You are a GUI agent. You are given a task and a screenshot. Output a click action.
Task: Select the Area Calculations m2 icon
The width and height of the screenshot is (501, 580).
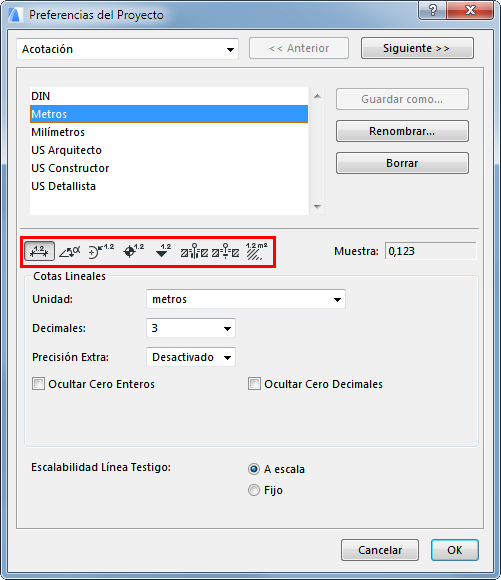(256, 251)
